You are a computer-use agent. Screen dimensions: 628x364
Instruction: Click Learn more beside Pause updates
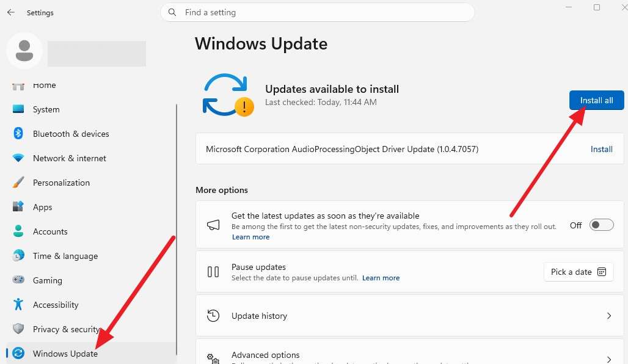381,278
